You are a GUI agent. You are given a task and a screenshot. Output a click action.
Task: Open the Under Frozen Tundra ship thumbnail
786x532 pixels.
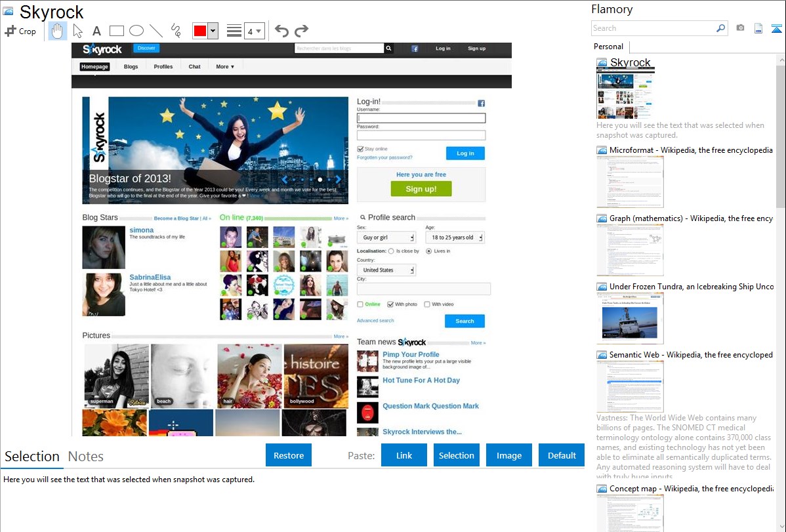point(630,318)
